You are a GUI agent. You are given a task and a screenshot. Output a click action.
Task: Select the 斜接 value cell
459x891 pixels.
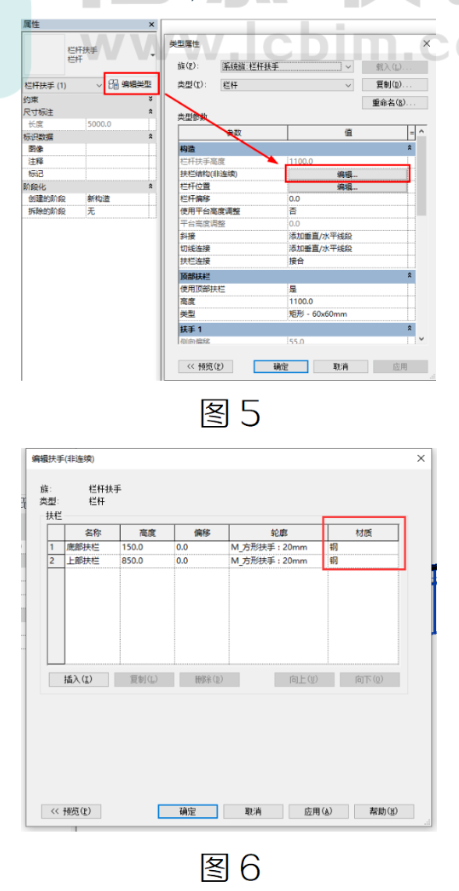pos(347,236)
